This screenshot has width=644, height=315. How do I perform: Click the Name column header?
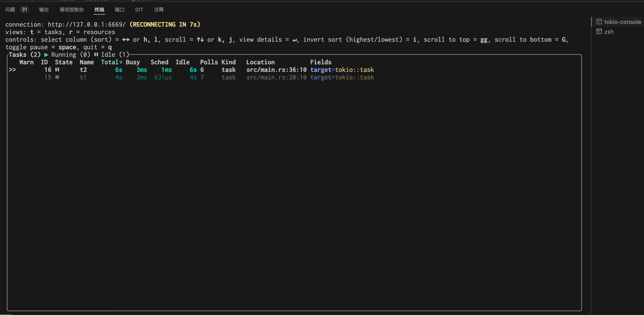pyautogui.click(x=87, y=62)
